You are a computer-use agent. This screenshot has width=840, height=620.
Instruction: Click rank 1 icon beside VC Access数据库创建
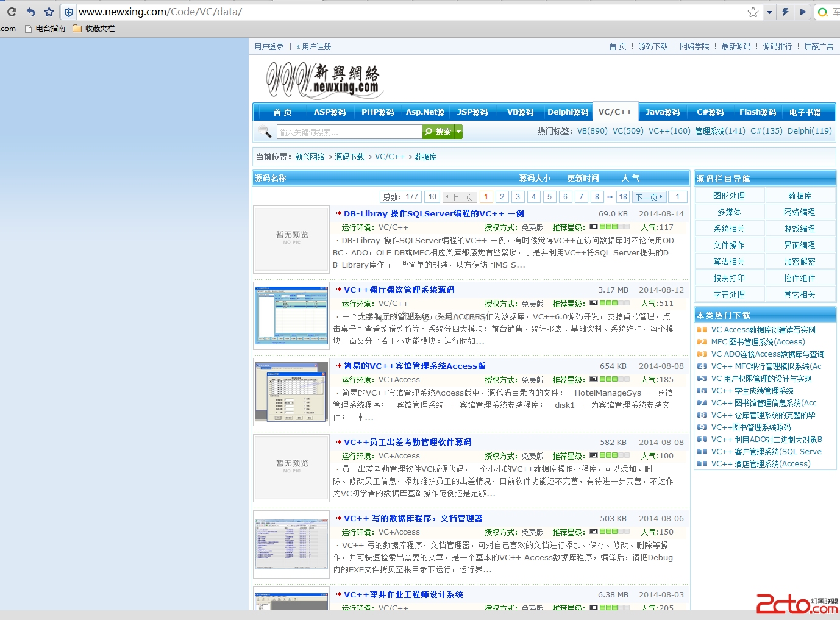tap(702, 330)
